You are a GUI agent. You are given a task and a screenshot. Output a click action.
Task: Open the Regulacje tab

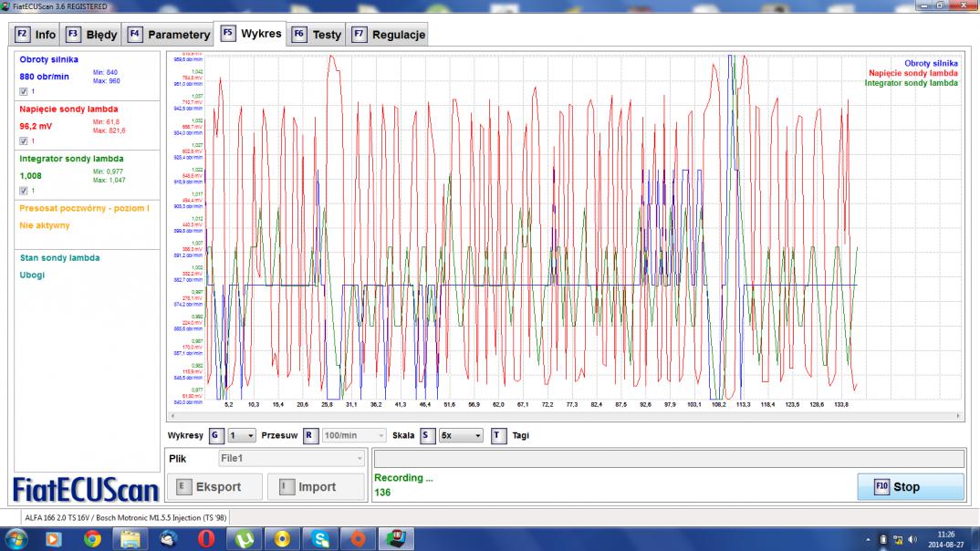[x=388, y=35]
